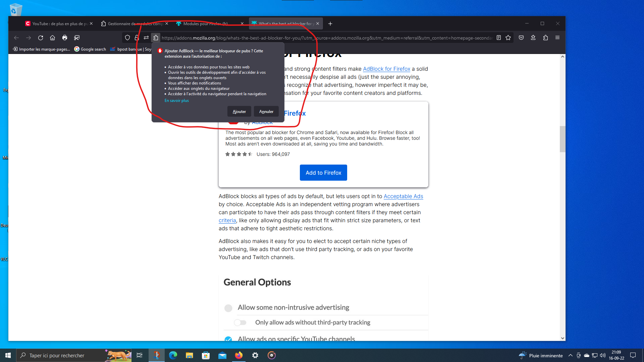Bookmark this page with star icon
This screenshot has height=362, width=644.
[508, 38]
